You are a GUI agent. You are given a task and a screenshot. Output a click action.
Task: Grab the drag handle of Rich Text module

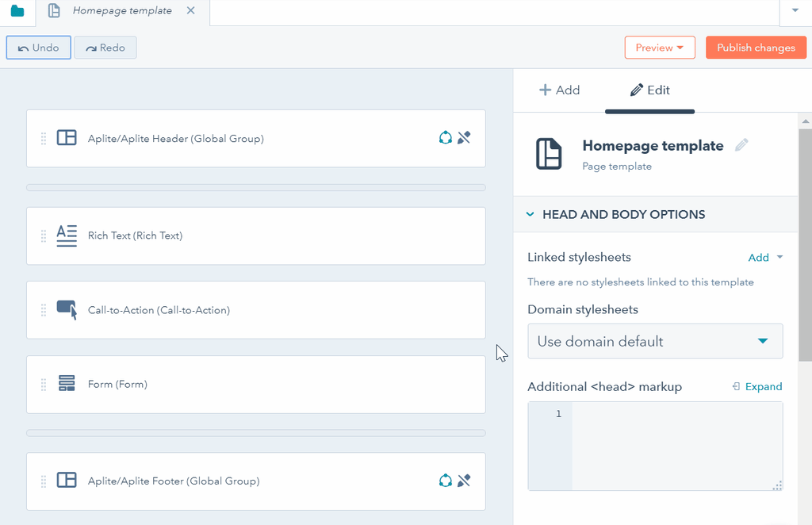pyautogui.click(x=44, y=236)
